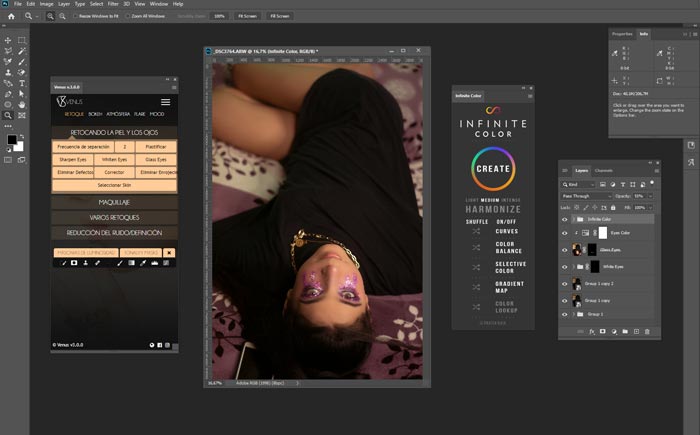Hide the Infinite Color group layer
This screenshot has width=700, height=435.
564,219
